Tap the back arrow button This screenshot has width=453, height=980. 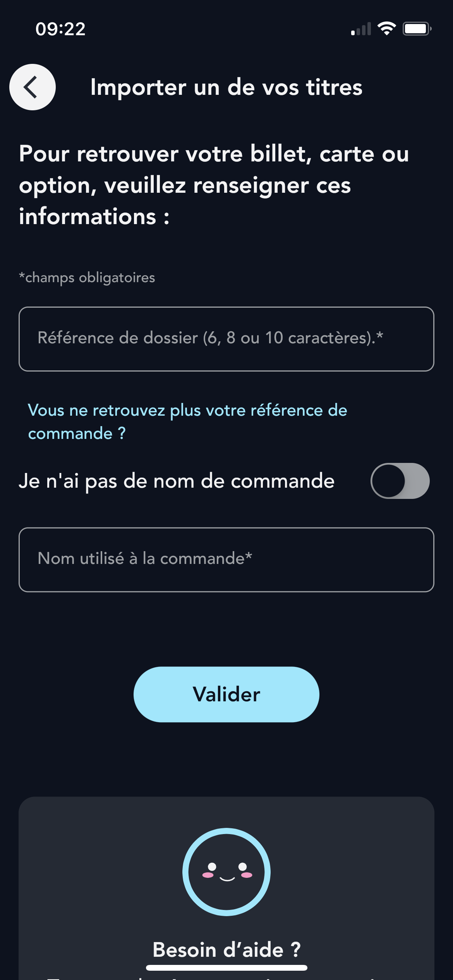tap(33, 87)
